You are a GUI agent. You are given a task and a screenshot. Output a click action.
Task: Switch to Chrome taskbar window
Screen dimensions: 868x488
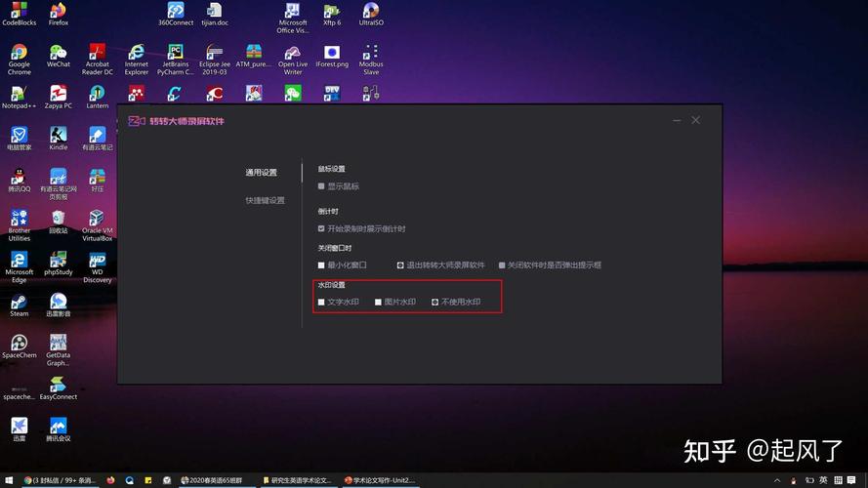pyautogui.click(x=60, y=480)
